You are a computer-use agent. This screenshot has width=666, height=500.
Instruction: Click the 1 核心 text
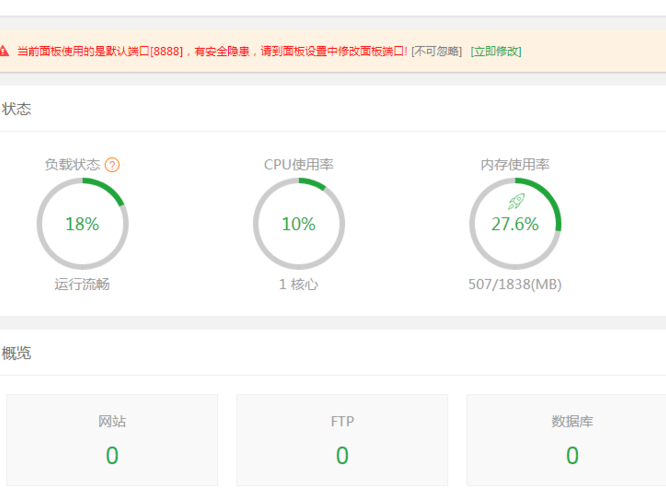click(x=299, y=284)
